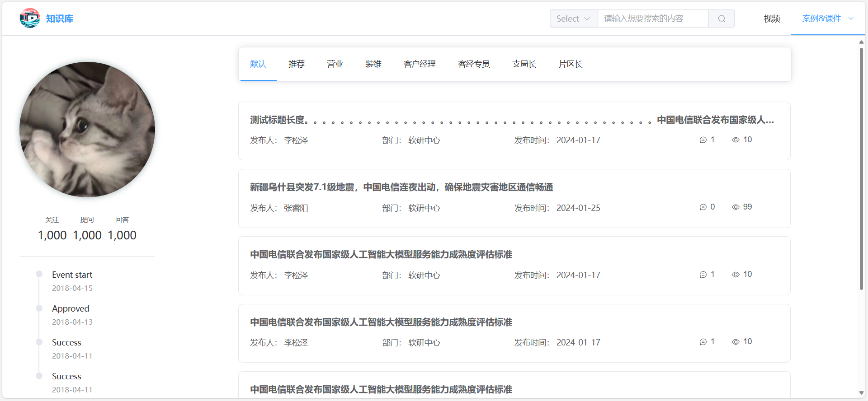Click the search input field
This screenshot has height=401, width=868.
coord(653,19)
